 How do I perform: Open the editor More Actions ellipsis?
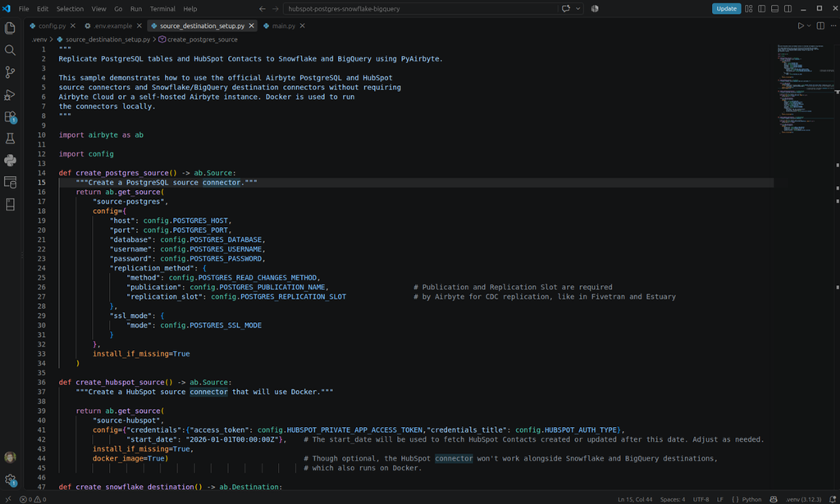pyautogui.click(x=833, y=25)
